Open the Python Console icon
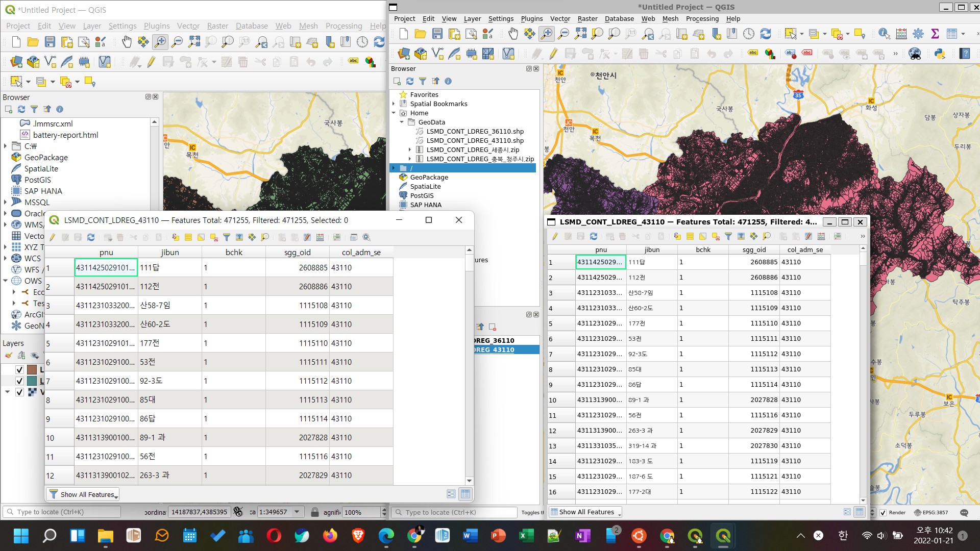Screen dimensions: 980x551 [x=940, y=53]
